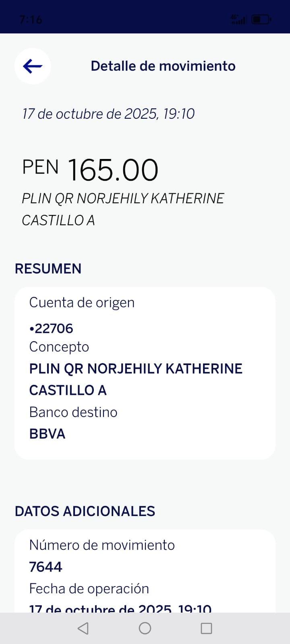Tap the status bar clock 7:16
290x644 pixels.
[x=31, y=19]
